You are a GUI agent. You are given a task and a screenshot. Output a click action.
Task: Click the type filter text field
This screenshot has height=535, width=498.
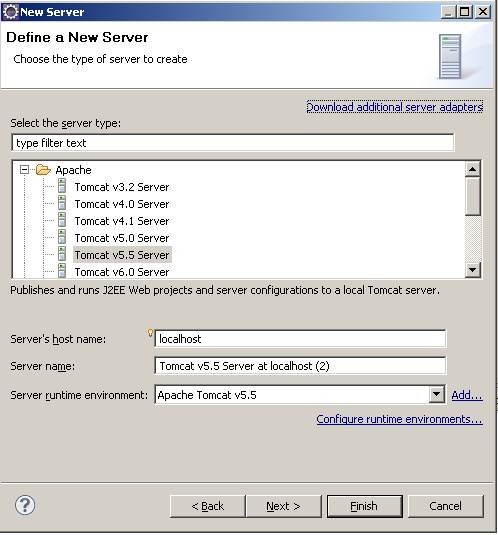click(x=233, y=143)
